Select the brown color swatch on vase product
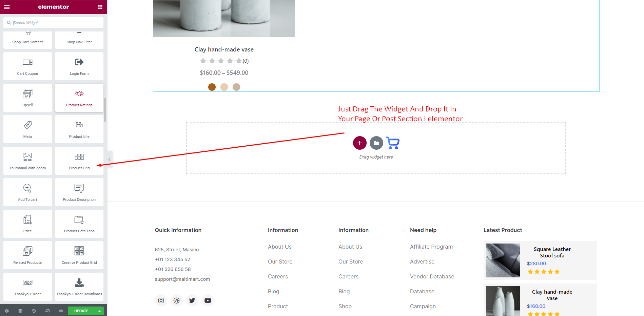644x316 pixels. pos(212,87)
